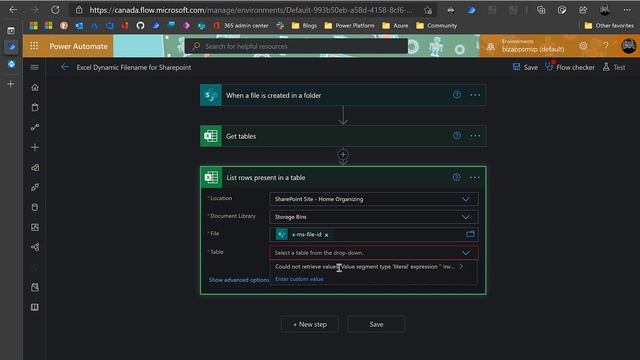Open help for the trigger step
The height and width of the screenshot is (360, 640).
click(x=457, y=95)
